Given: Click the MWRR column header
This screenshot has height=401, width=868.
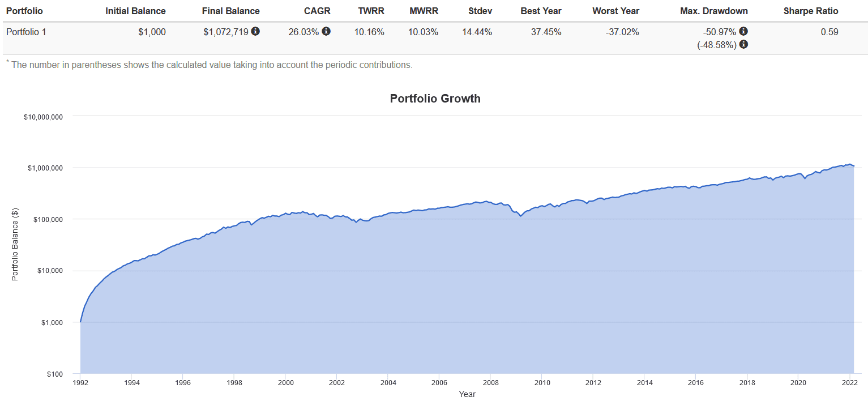Looking at the screenshot, I should (423, 11).
